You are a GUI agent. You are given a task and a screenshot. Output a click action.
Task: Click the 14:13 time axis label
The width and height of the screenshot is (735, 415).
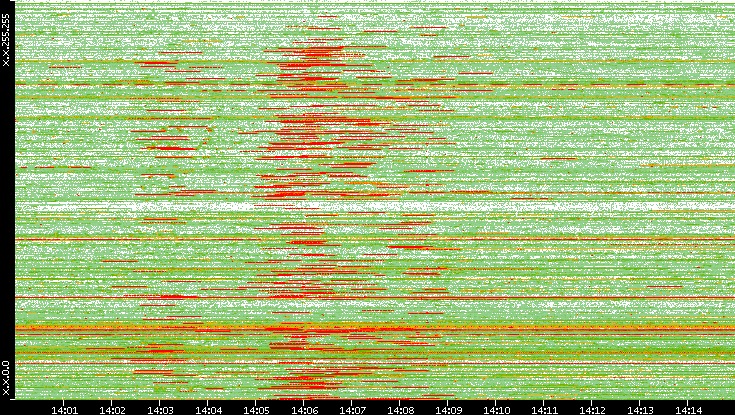tap(640, 410)
